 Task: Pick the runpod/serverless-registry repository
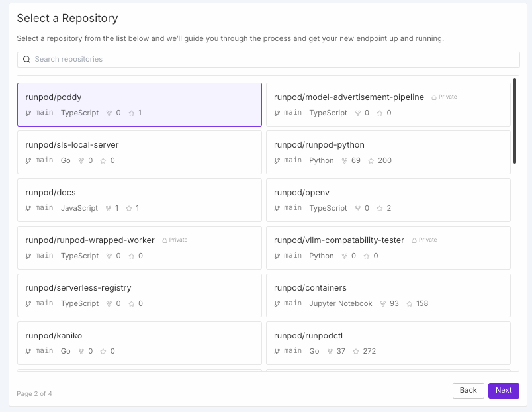(x=139, y=295)
